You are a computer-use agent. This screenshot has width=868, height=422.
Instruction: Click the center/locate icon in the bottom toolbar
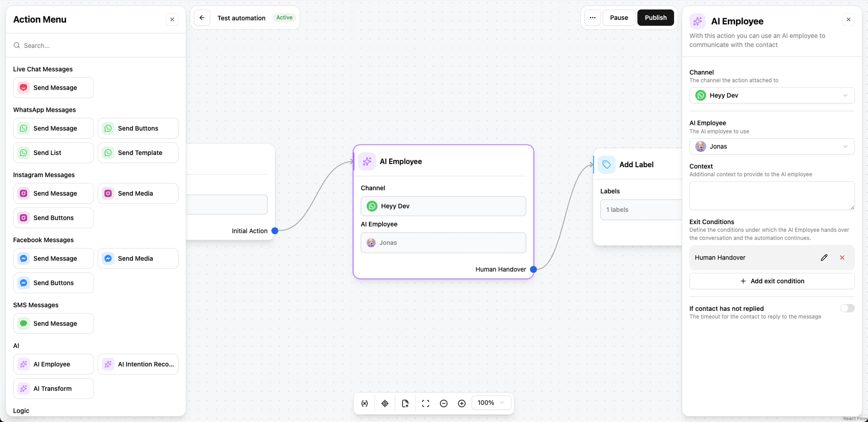(385, 403)
